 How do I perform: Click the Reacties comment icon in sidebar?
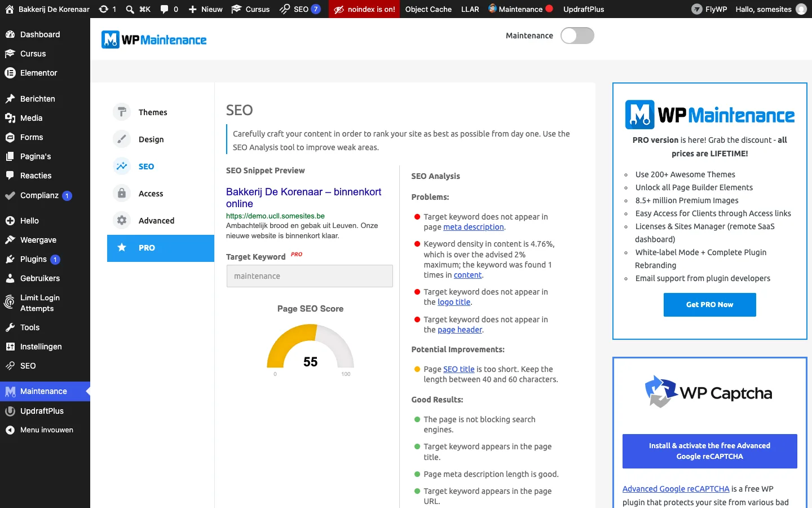pyautogui.click(x=10, y=176)
